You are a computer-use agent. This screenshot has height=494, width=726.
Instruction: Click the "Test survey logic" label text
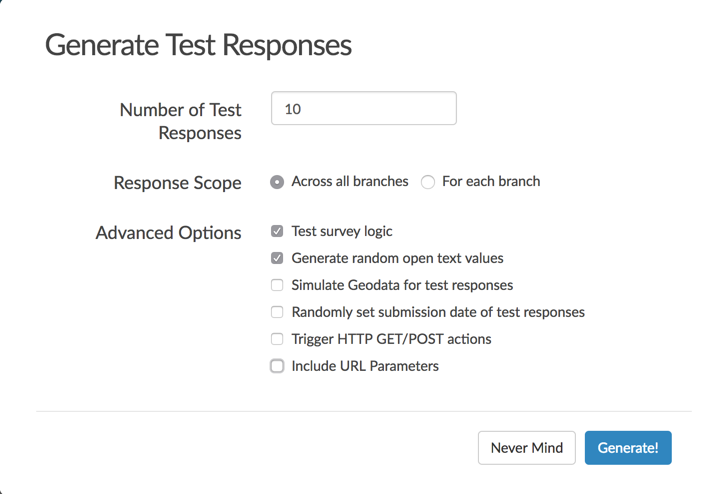click(x=341, y=231)
